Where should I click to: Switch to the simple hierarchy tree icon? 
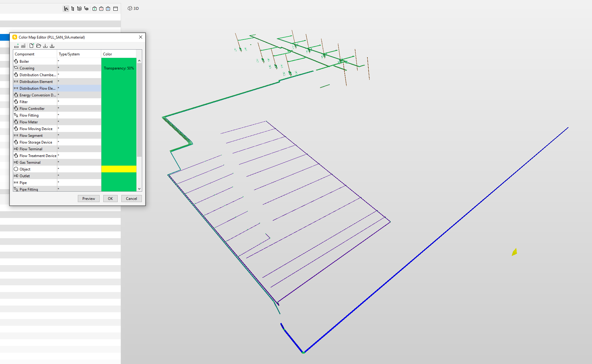click(73, 9)
